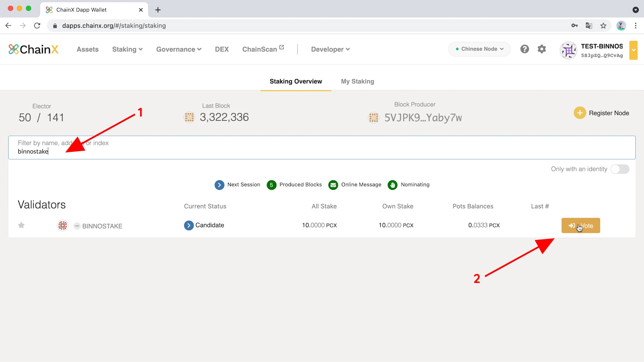644x362 pixels.
Task: Click the Pots Balances column header
Action: click(473, 206)
